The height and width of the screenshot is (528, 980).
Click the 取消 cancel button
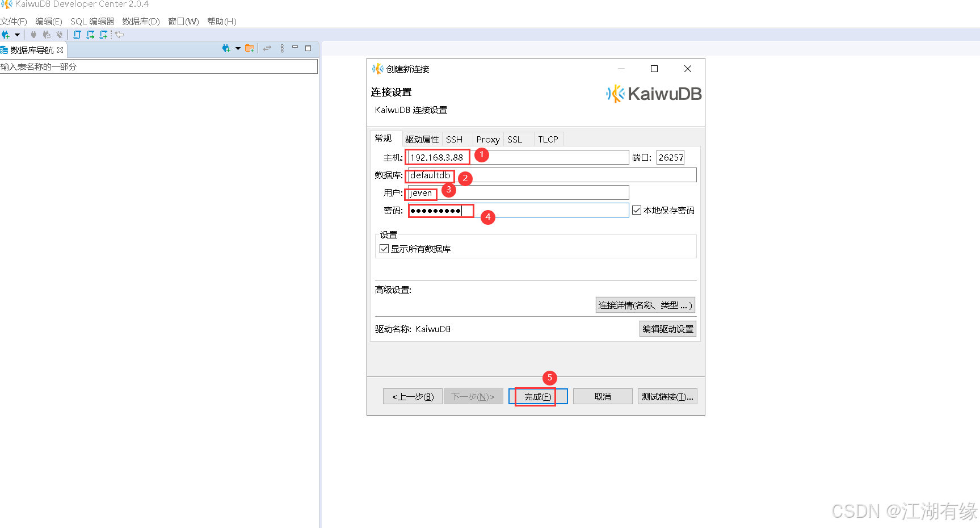[x=603, y=396]
